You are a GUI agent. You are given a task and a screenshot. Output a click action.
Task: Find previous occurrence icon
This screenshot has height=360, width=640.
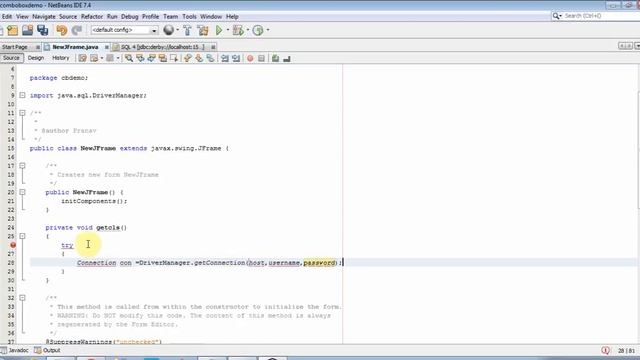140,59
